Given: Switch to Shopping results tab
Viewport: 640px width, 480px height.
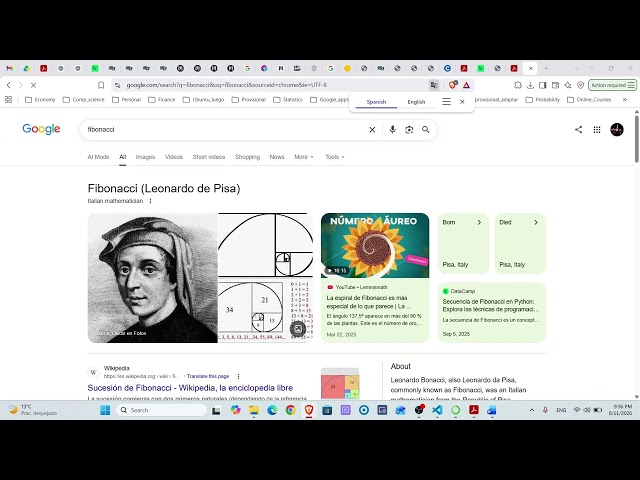Looking at the screenshot, I should click(247, 157).
